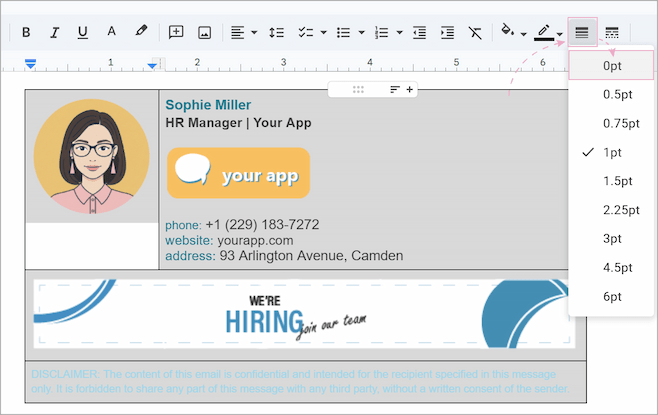Toggle bold formatting
Viewport: 658px width, 415px height.
[26, 32]
